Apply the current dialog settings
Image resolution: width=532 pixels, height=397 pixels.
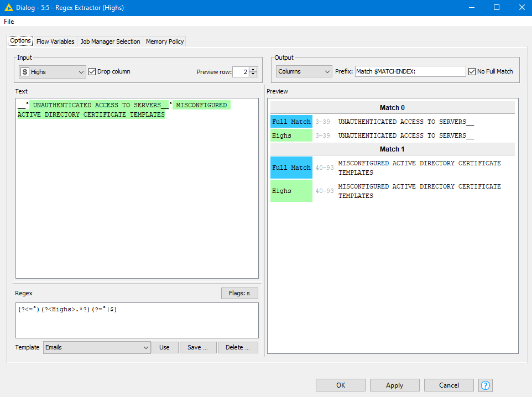coord(394,385)
